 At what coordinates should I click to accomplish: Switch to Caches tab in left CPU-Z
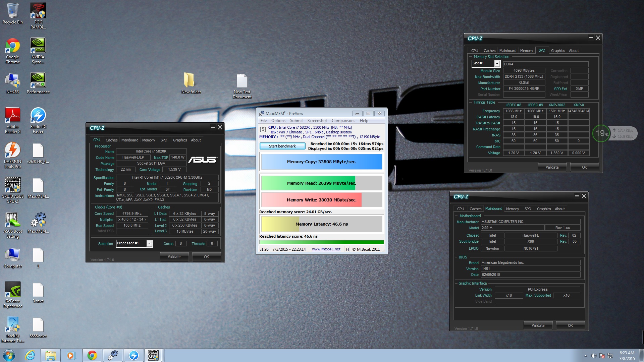point(111,140)
